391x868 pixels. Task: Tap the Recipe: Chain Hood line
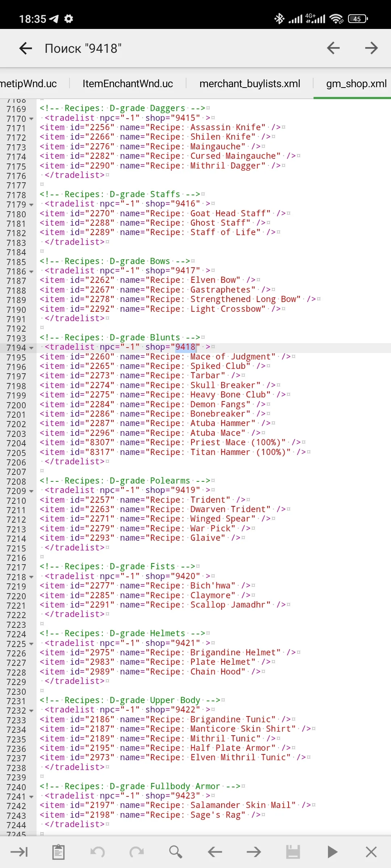[x=152, y=672]
